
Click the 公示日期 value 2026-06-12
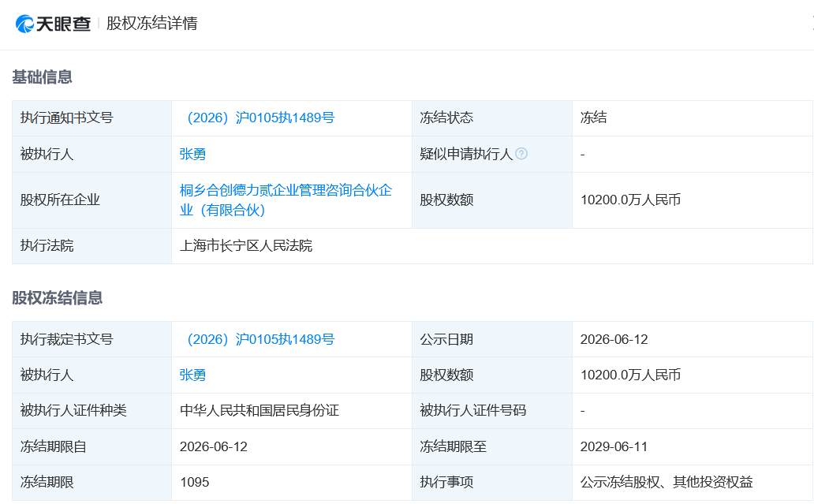point(614,339)
